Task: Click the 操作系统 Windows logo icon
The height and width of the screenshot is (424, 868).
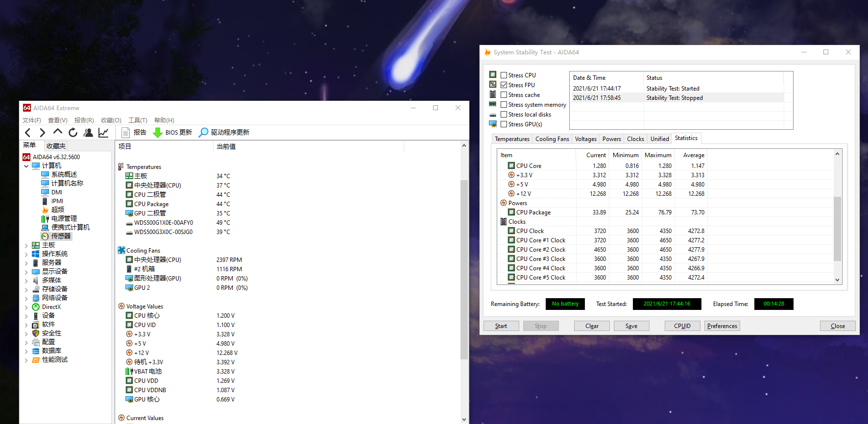Action: click(36, 254)
